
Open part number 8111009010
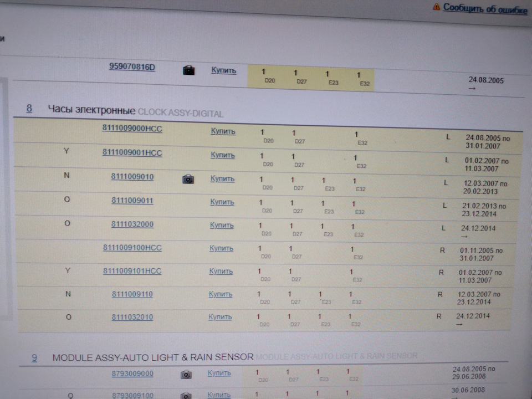132,177
